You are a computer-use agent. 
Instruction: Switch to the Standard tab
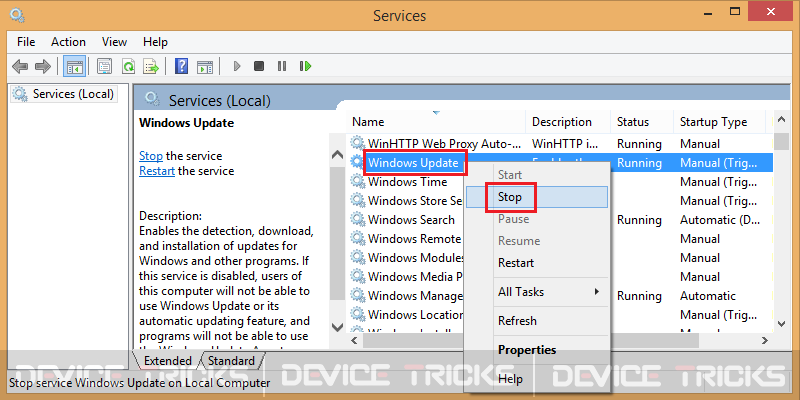231,361
